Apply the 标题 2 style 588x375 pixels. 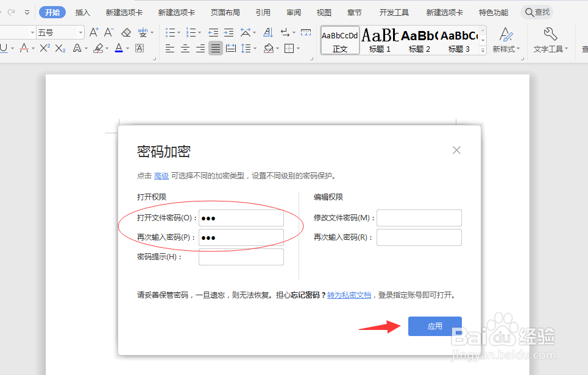[419, 40]
